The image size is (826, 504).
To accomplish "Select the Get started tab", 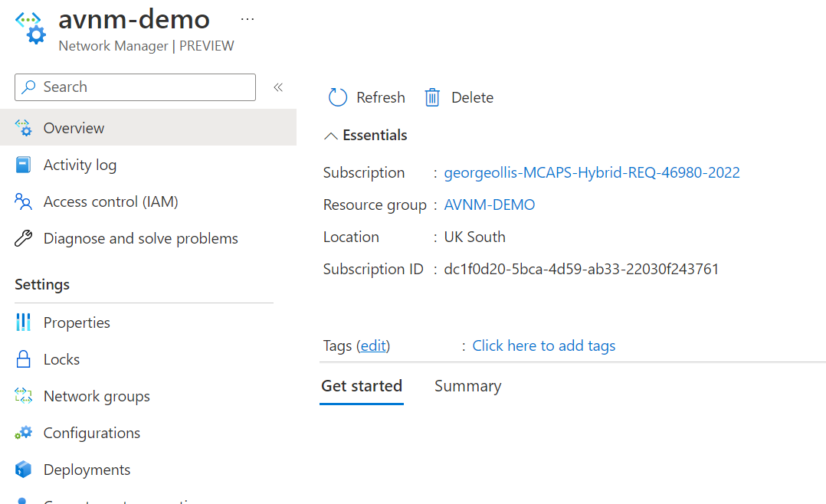I will [x=362, y=386].
